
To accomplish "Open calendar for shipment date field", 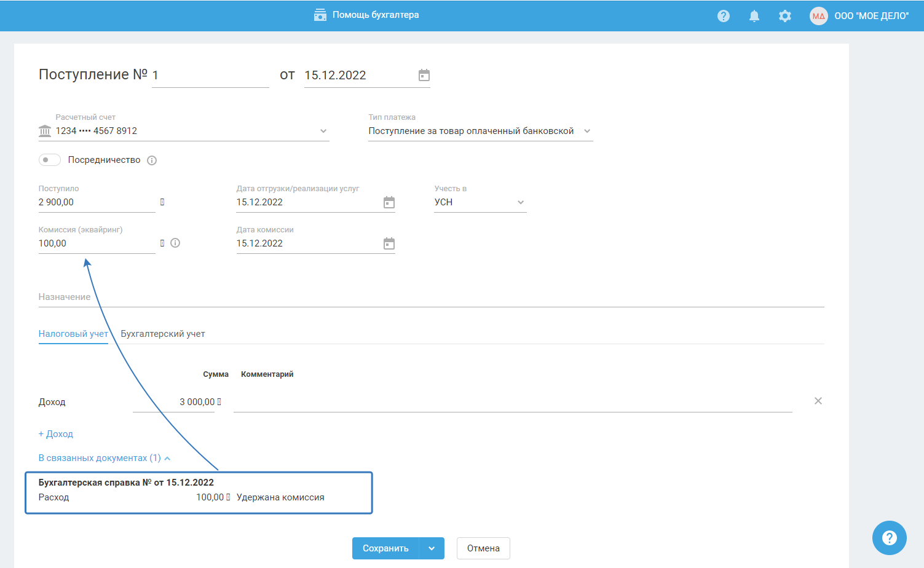I will 389,202.
